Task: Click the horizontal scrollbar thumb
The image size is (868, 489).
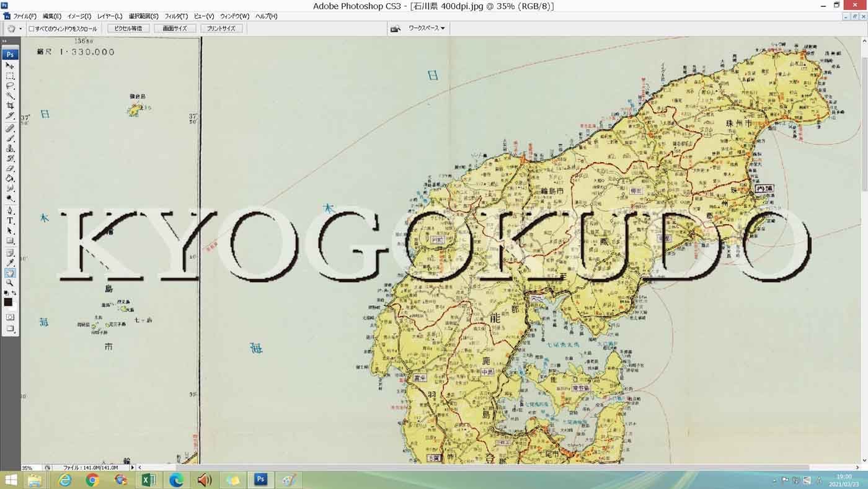Action: point(493,467)
